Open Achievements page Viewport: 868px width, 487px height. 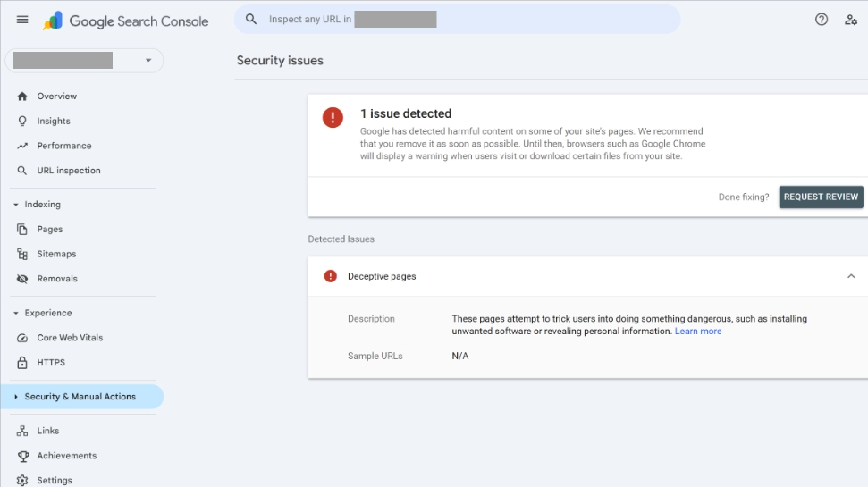pyautogui.click(x=67, y=456)
